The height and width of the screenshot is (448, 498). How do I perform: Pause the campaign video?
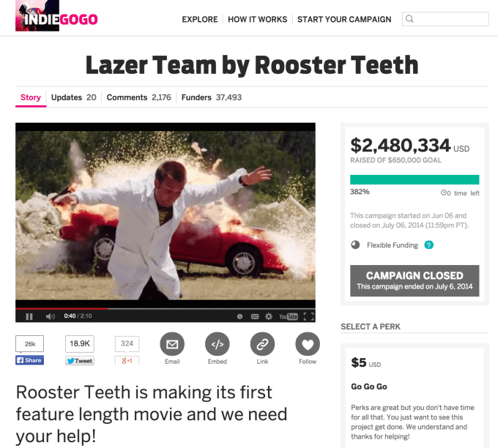pos(29,316)
